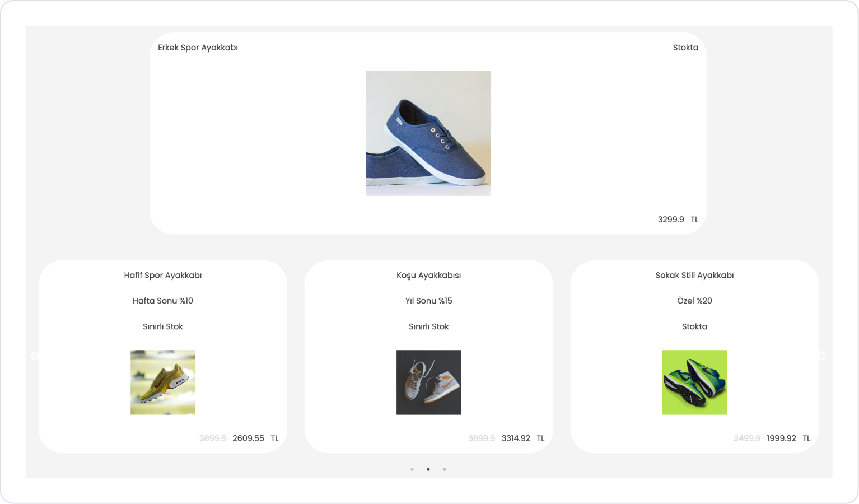Select the active middle pagination dot

428,469
